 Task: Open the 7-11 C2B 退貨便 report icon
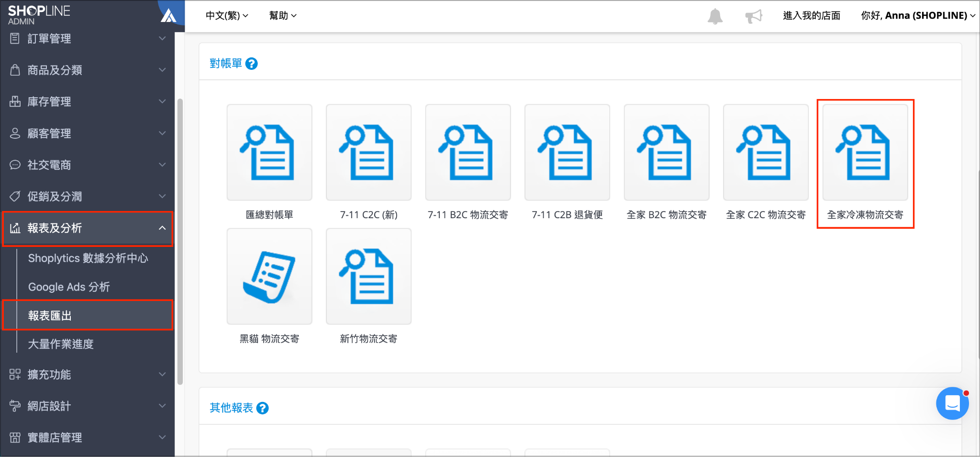[x=567, y=152]
